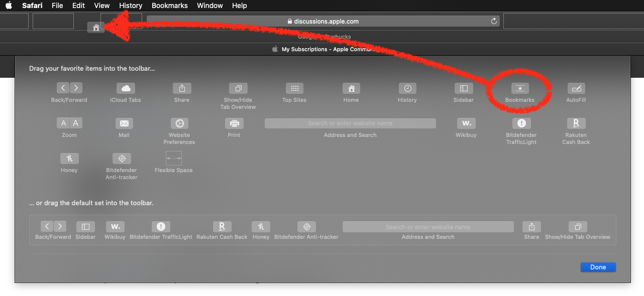Choose the Wikibuy icon in the palette
Screen dimensions: 644x296
466,123
